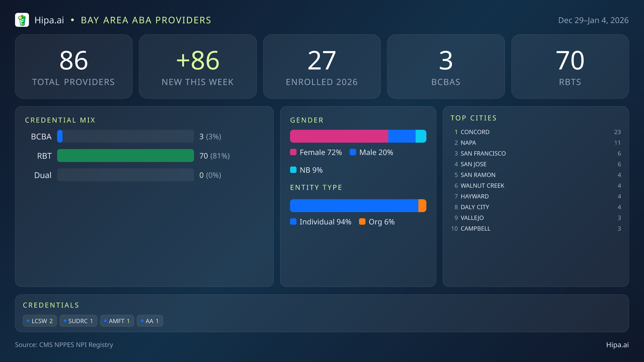Click the blue Male legend swatch
644x362 pixels.
(353, 152)
